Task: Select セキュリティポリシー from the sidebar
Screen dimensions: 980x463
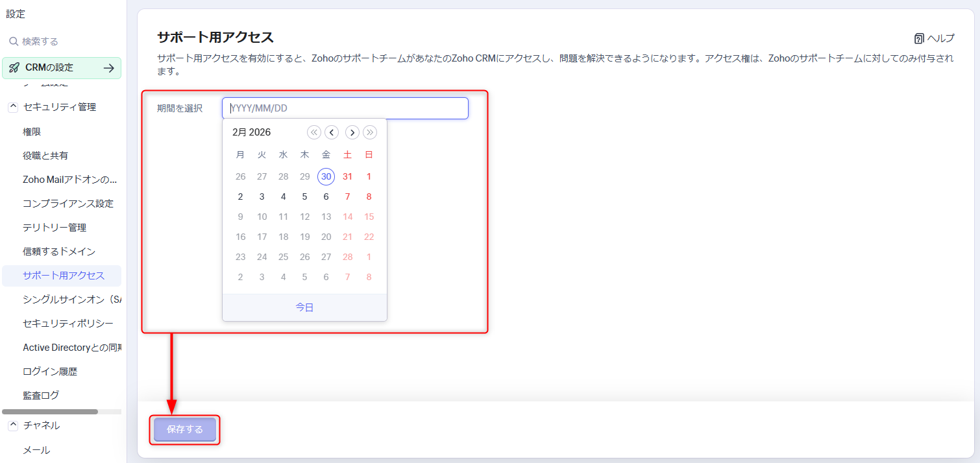Action: (67, 323)
